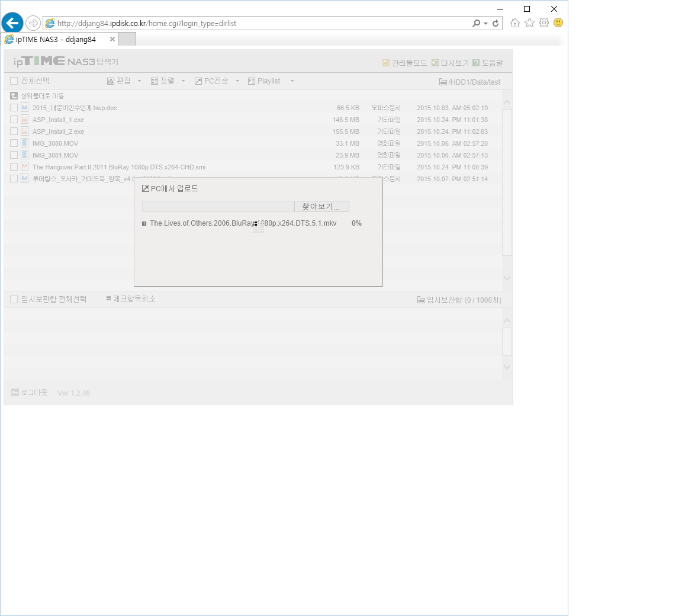Open the browser home icon

(515, 23)
